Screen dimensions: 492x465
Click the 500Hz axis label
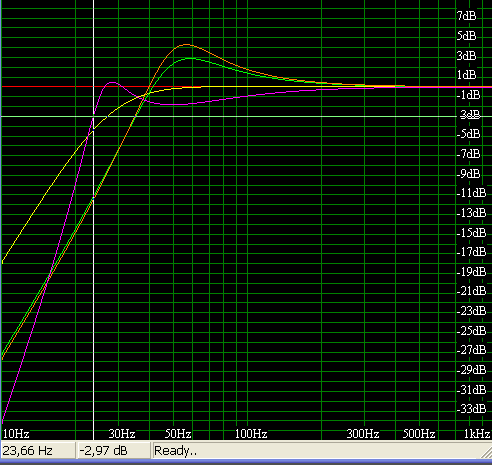[419, 434]
